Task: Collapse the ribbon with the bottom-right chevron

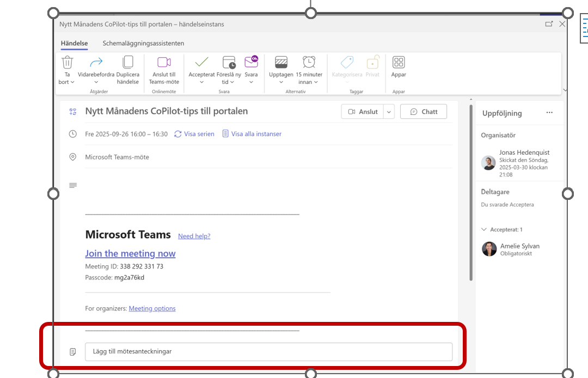Action: pos(565,90)
